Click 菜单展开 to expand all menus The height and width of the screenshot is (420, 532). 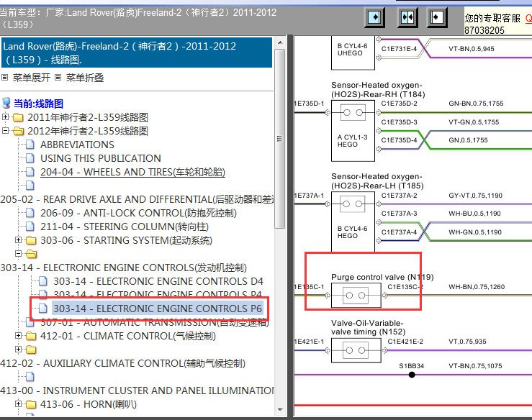pyautogui.click(x=31, y=78)
